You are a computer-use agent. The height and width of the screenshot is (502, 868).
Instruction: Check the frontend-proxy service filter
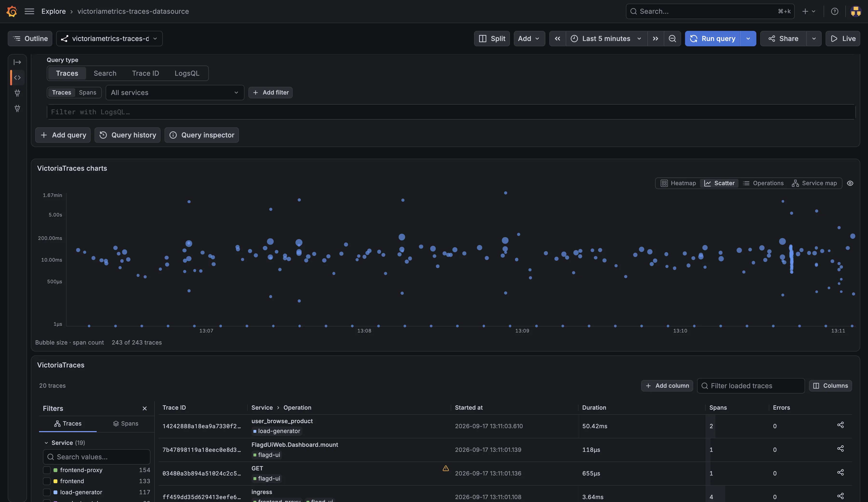click(47, 470)
